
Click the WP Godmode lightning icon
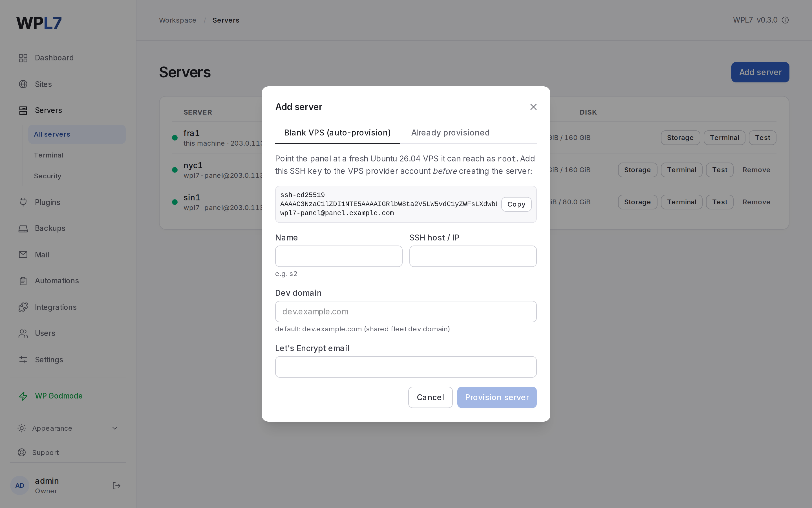coord(23,396)
